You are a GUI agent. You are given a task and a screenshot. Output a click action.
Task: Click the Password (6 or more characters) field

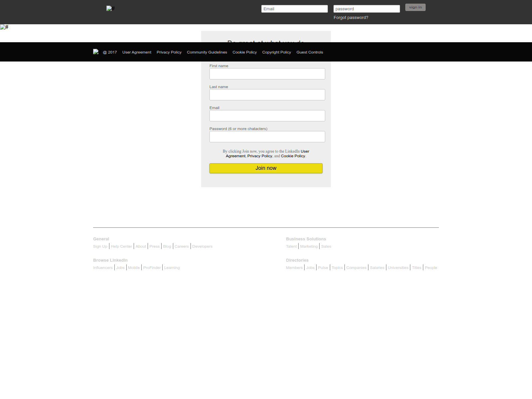[267, 137]
